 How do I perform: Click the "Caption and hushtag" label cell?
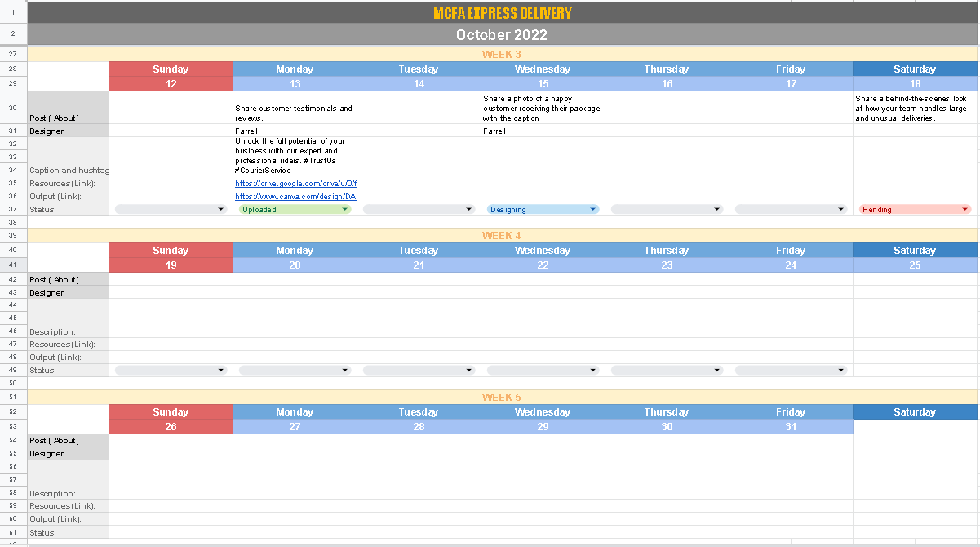(69, 157)
